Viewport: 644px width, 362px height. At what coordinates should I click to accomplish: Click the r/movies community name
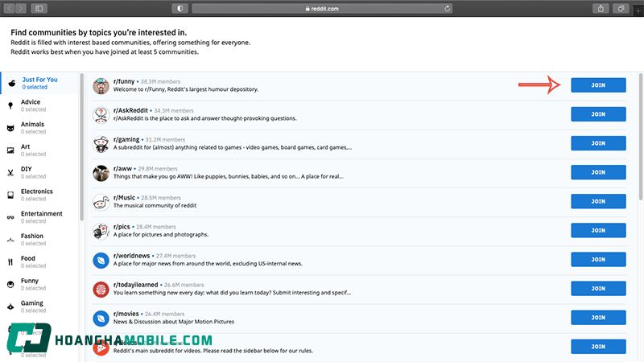click(x=126, y=314)
